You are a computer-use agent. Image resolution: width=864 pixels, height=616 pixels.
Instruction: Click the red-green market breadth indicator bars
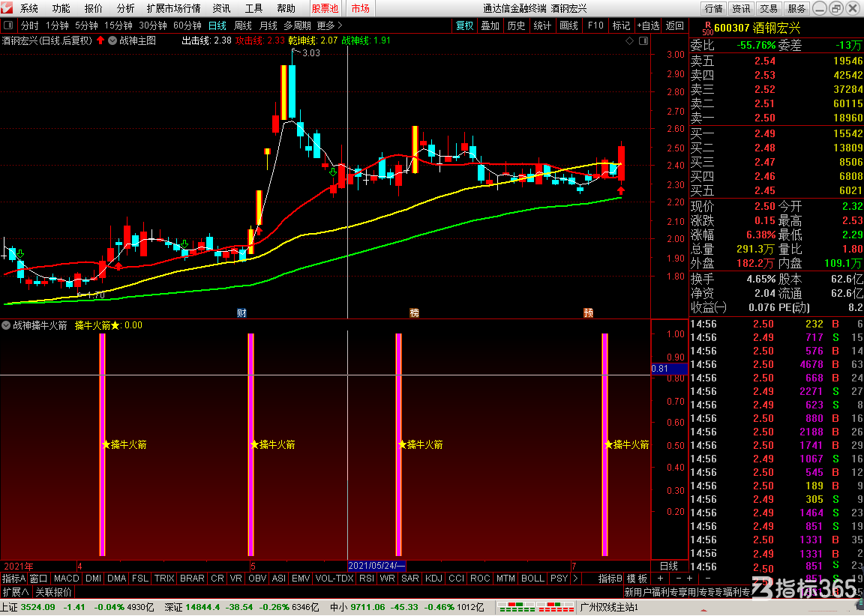536,607
